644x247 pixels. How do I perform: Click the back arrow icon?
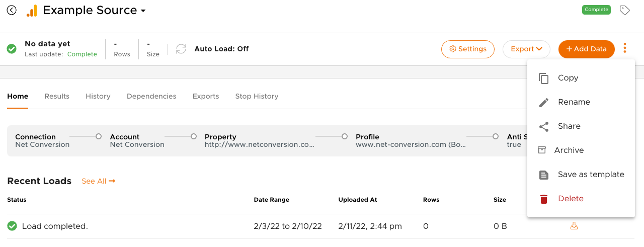click(12, 10)
